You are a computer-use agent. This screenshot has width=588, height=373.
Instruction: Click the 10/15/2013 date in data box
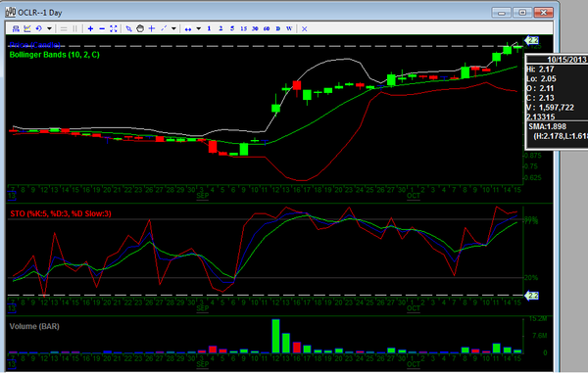566,60
